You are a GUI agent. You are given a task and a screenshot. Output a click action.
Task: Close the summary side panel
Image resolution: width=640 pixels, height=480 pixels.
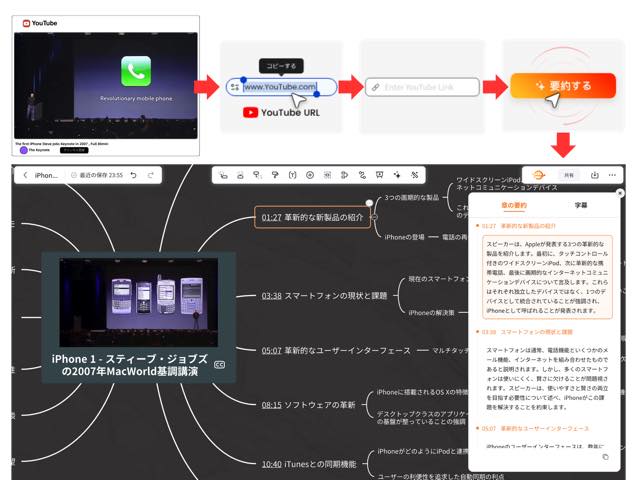click(620, 193)
